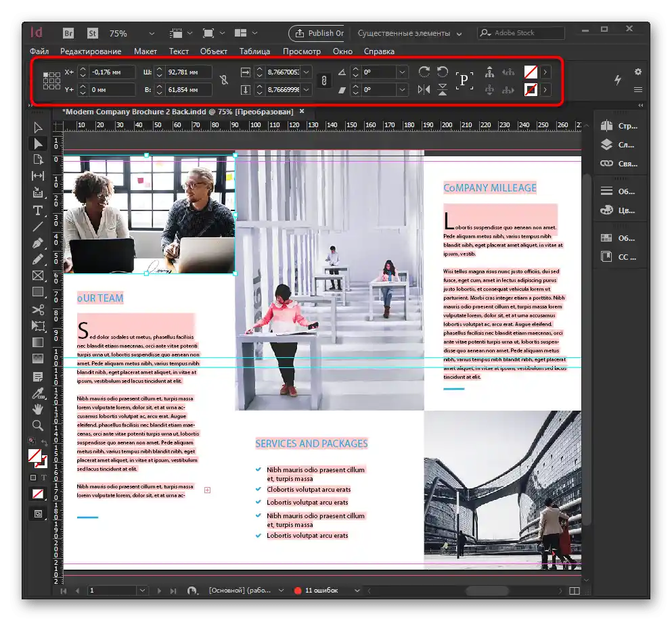Pick the Eyedropper tool
This screenshot has height=621, width=672.
(38, 392)
